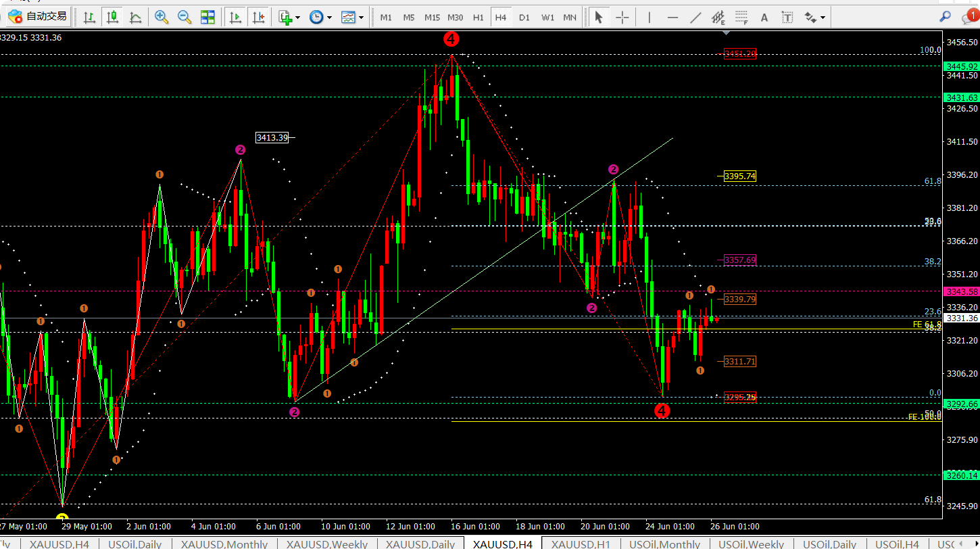Screen dimensions: 980x549
Task: Toggle chart shift from right edge
Action: pos(258,18)
